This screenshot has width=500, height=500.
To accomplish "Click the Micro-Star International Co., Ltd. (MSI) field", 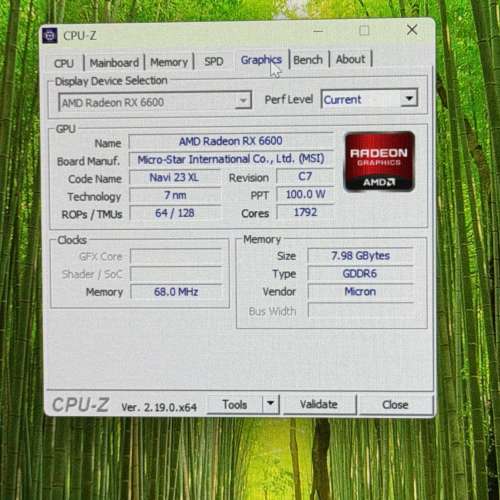I will [x=231, y=159].
